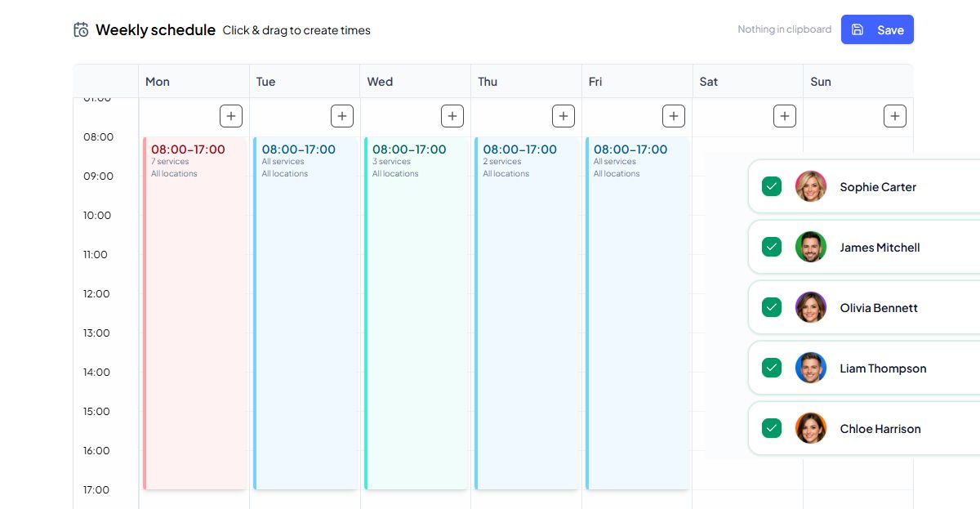Add a time slot for Thursday

coord(563,116)
